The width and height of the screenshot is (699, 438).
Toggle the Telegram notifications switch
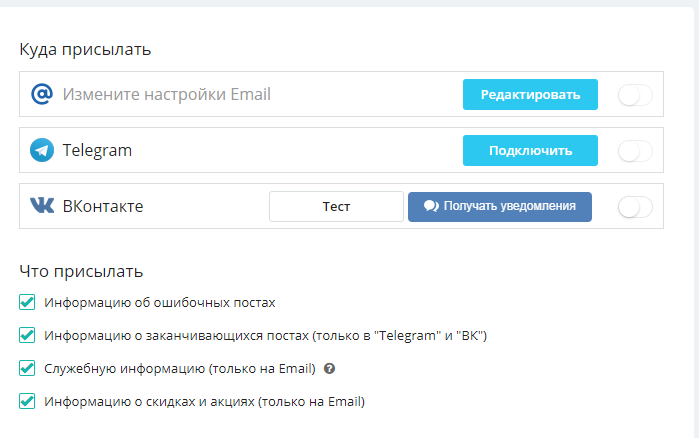(635, 151)
